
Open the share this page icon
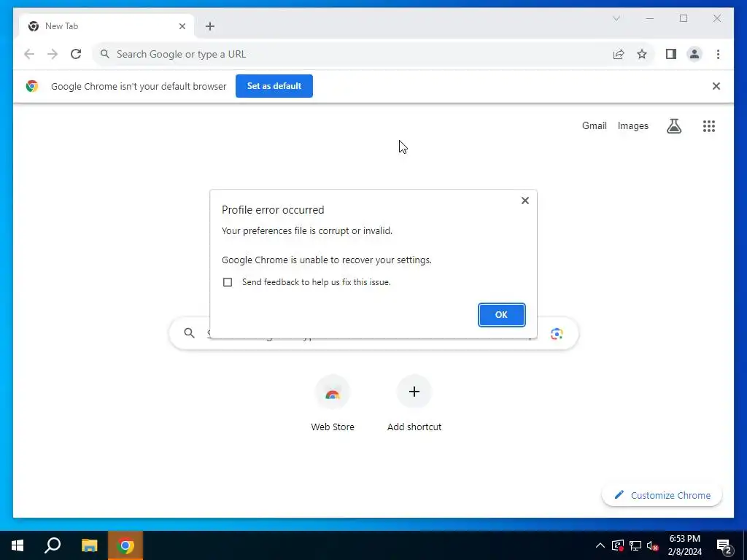pyautogui.click(x=619, y=54)
